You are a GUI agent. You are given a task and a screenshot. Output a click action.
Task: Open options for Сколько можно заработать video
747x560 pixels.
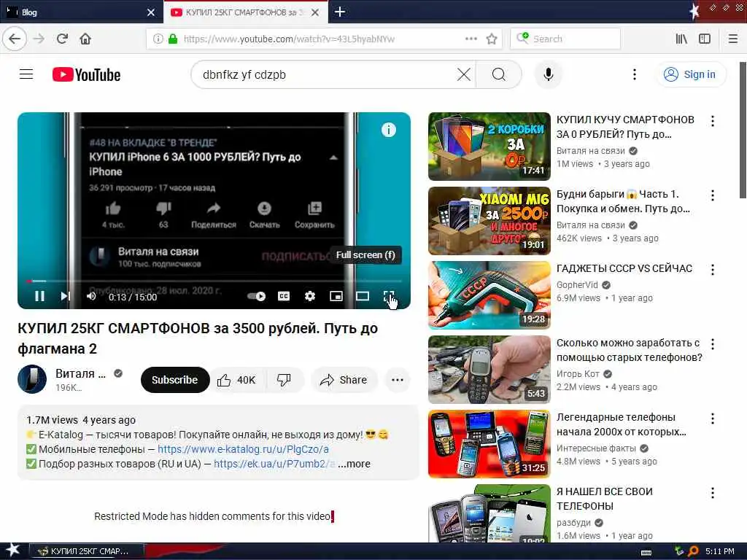pos(712,344)
